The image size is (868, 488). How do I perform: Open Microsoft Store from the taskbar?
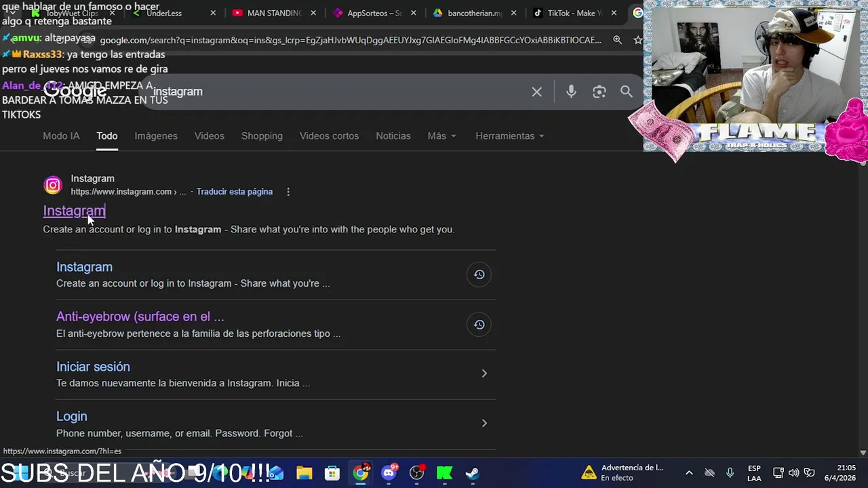point(332,473)
